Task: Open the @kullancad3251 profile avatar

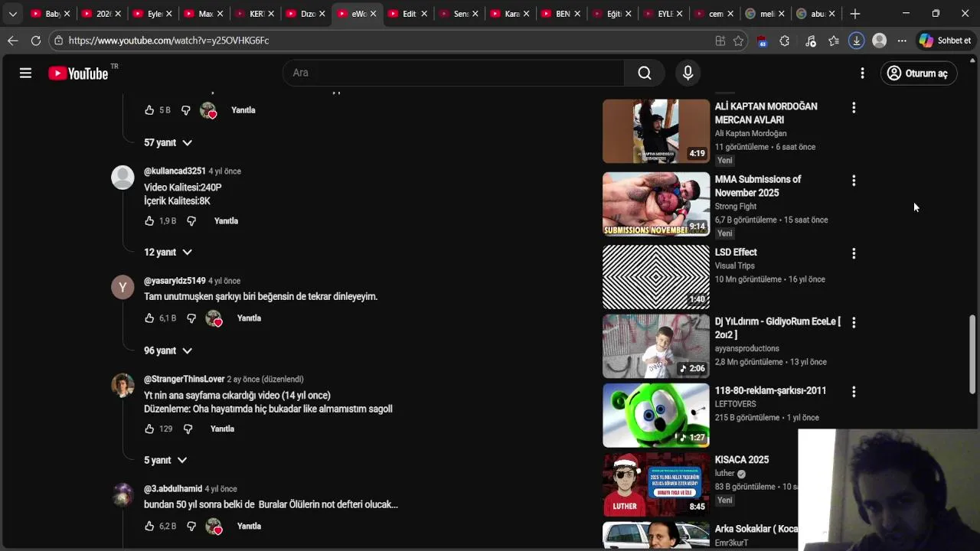Action: click(122, 178)
